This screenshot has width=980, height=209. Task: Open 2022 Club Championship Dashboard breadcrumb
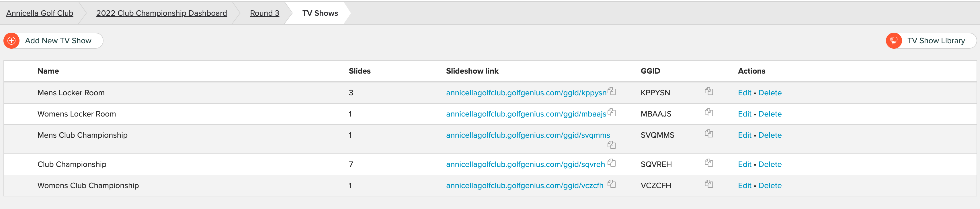pyautogui.click(x=161, y=13)
